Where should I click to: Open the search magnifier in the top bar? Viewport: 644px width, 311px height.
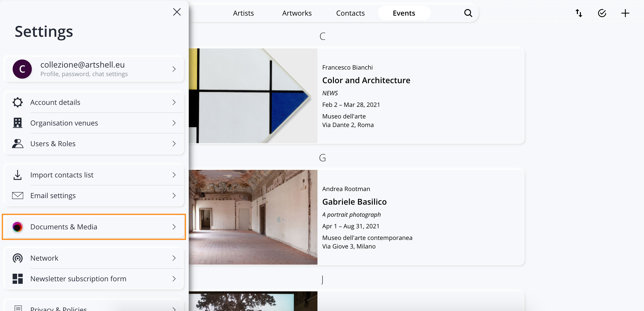click(x=468, y=13)
